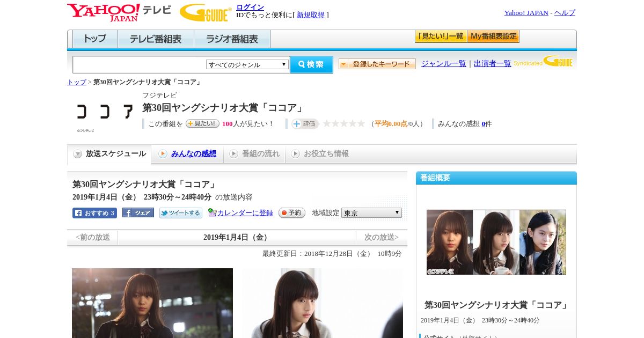Click the 2019年1月4日（金） date header

click(237, 238)
